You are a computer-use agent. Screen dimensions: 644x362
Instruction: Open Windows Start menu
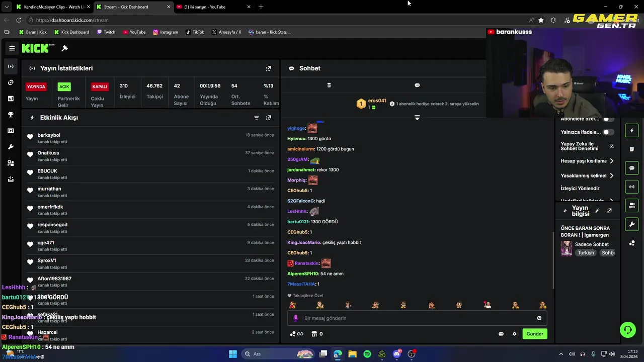[233, 354]
